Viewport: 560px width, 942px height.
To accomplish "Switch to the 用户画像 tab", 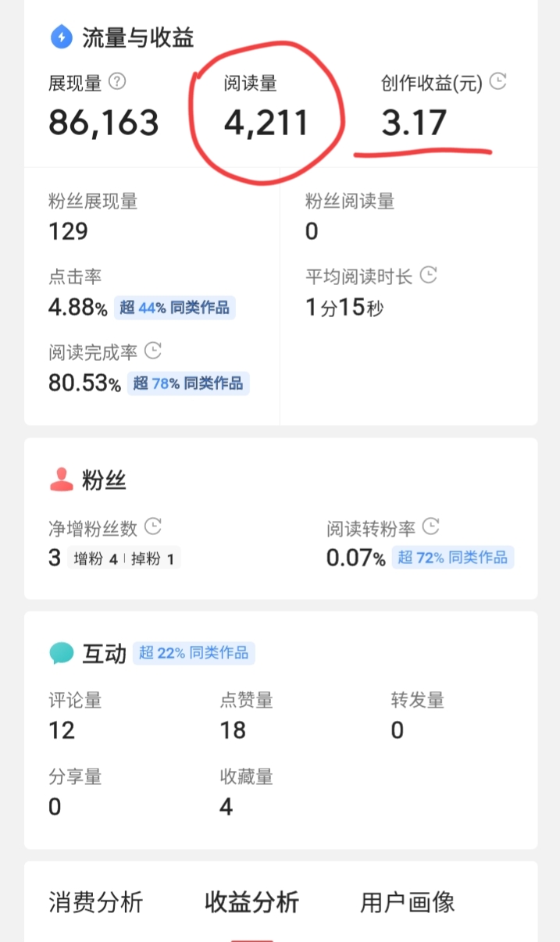I will pyautogui.click(x=405, y=902).
